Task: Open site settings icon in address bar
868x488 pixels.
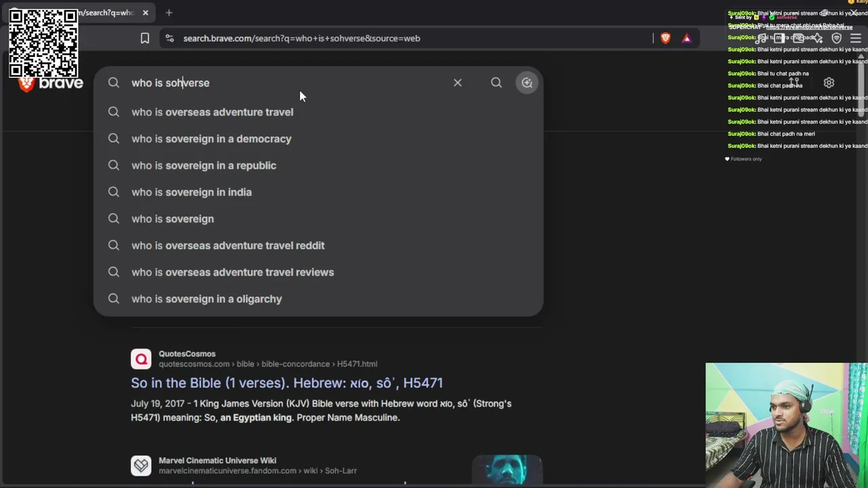Action: (170, 39)
